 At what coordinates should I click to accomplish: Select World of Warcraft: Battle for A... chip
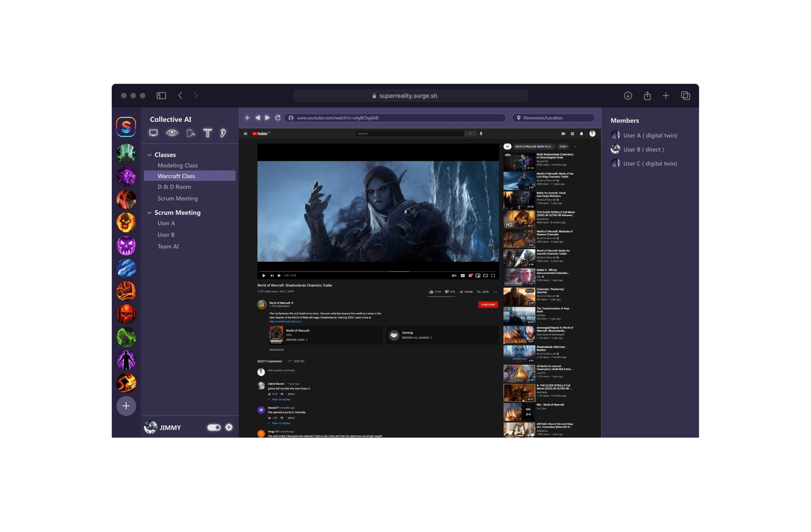pyautogui.click(x=534, y=147)
